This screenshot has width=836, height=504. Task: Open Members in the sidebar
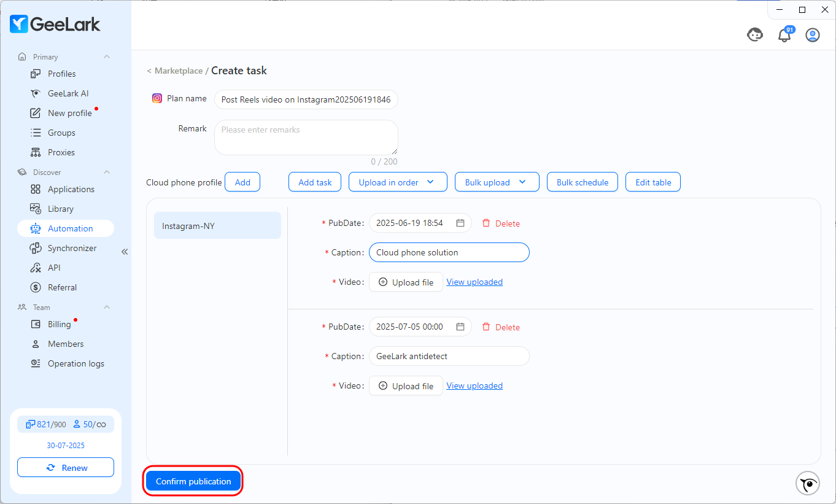[x=66, y=344]
